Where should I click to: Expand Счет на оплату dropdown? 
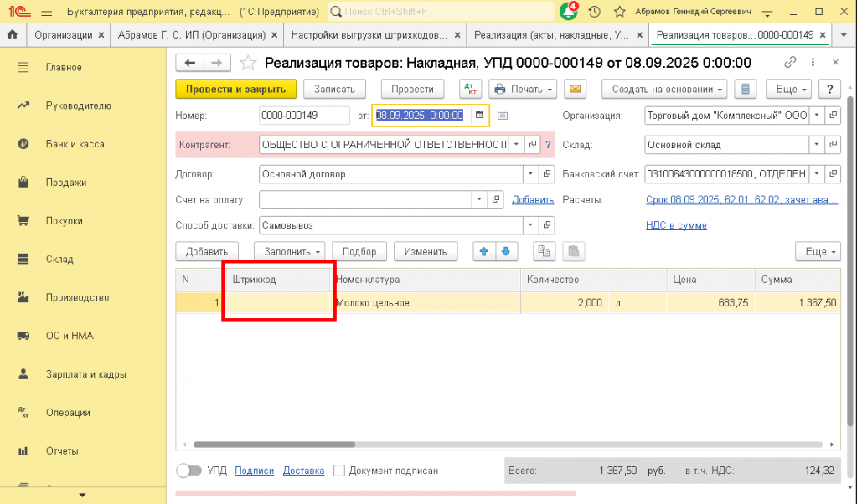point(479,199)
